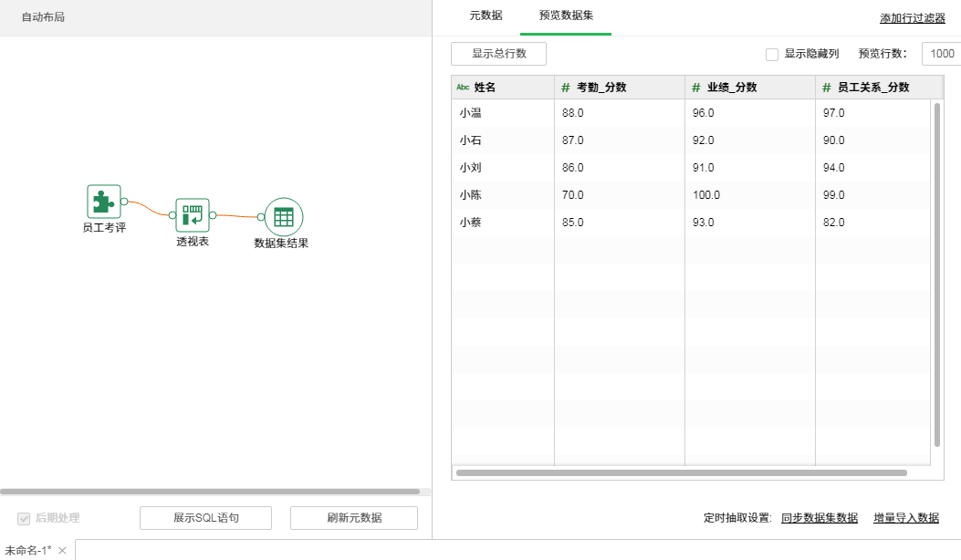The width and height of the screenshot is (961, 560).
Task: Enable the 显示隐藏列 checkbox
Action: tap(772, 55)
